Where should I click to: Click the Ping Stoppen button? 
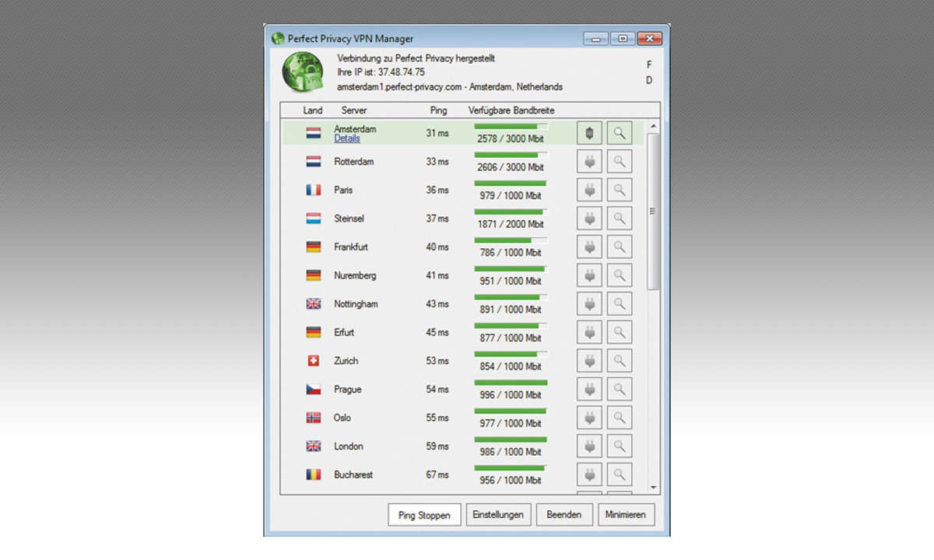coord(424,515)
